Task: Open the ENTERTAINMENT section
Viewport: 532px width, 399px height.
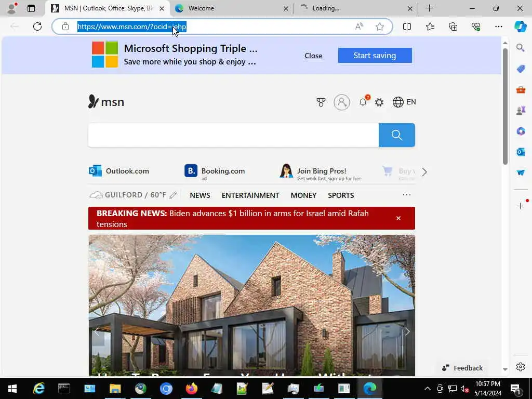Action: tap(250, 195)
